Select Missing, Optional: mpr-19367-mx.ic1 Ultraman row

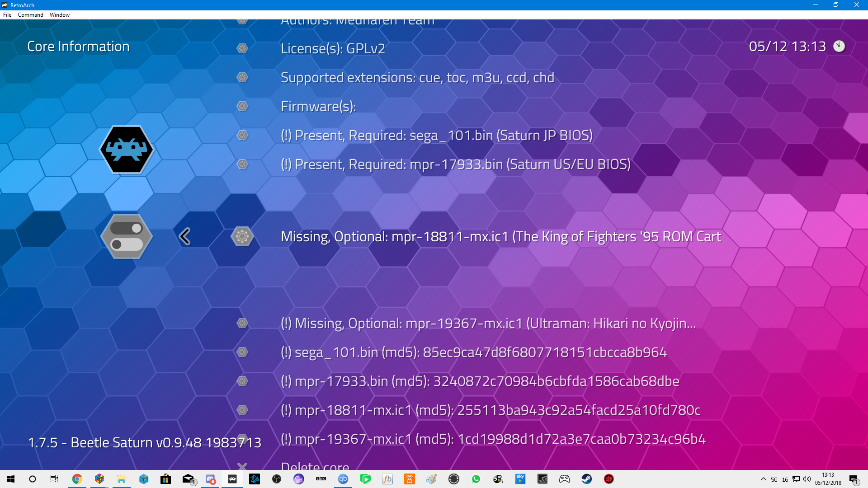pos(488,323)
